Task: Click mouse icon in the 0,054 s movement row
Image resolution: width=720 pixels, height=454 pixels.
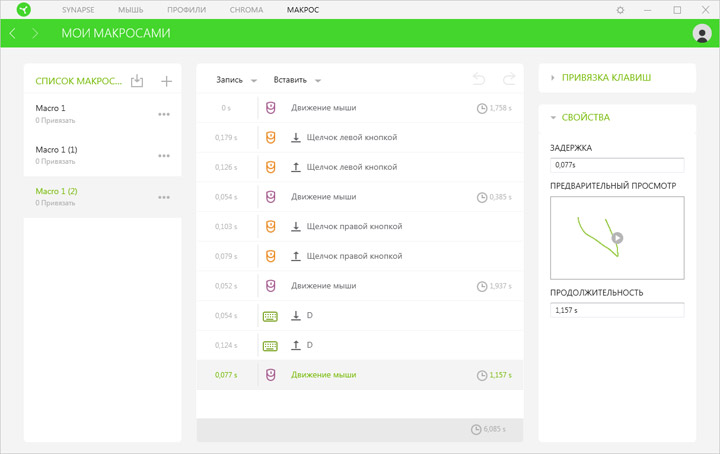Action: [x=270, y=197]
